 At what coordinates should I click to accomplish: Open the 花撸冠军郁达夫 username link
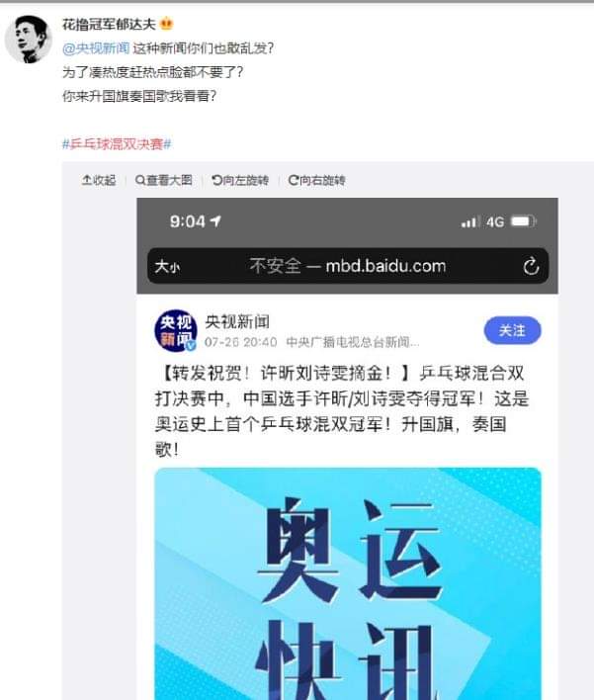(109, 24)
